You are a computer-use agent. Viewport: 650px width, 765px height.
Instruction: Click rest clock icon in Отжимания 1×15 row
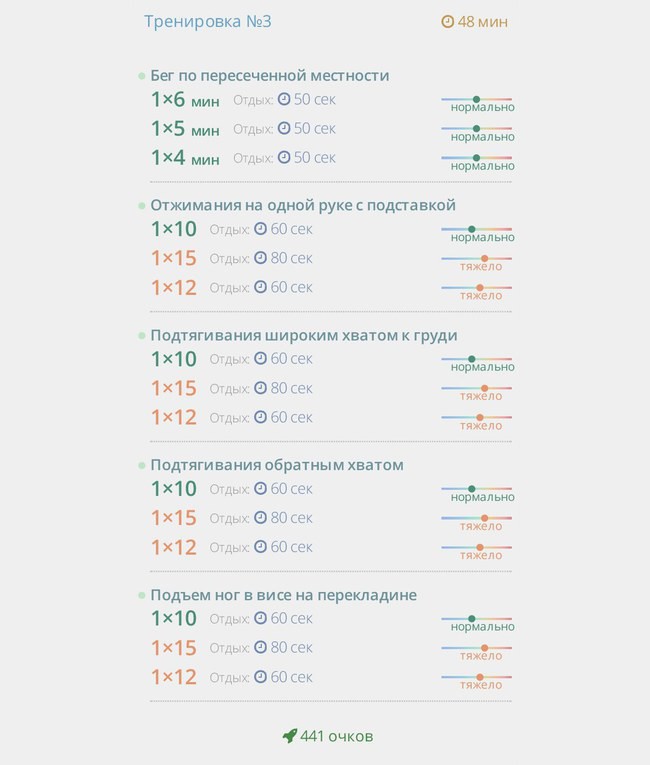coord(261,258)
